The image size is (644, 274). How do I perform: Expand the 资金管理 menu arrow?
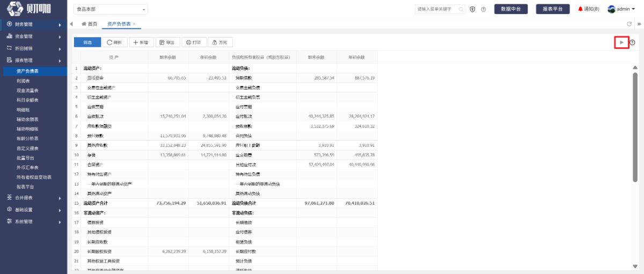pos(60,36)
